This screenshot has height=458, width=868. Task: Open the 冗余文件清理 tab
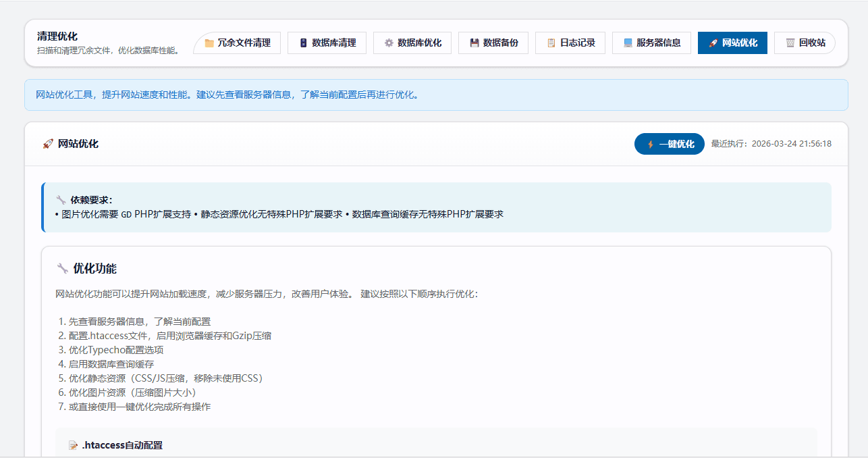click(x=238, y=43)
